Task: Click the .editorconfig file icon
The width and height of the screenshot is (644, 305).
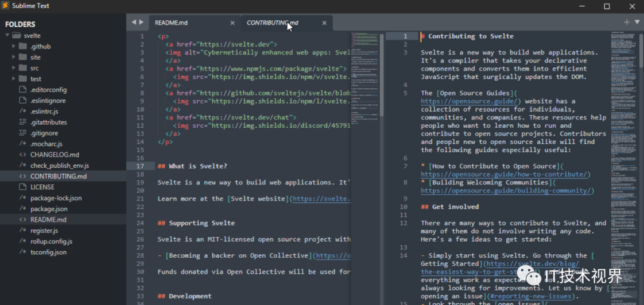Action: coord(23,90)
